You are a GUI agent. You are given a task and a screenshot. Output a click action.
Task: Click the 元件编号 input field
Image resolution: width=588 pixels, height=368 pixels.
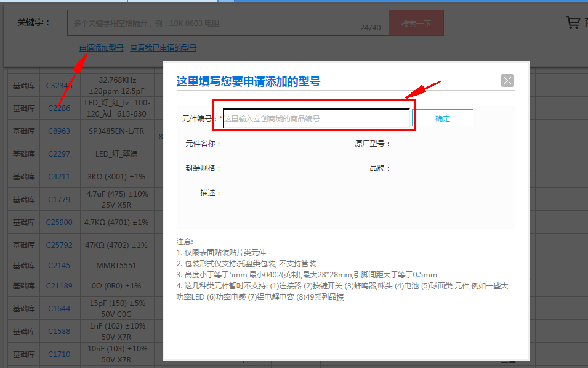(x=314, y=117)
